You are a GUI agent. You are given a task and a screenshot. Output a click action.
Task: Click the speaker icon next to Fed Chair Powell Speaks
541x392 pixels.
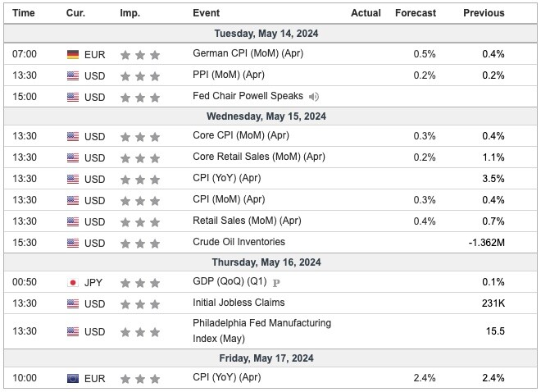click(x=314, y=97)
